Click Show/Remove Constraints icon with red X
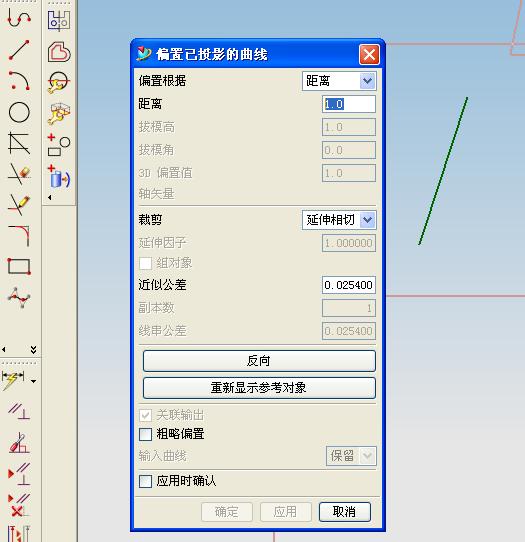The height and width of the screenshot is (542, 525). (19, 505)
